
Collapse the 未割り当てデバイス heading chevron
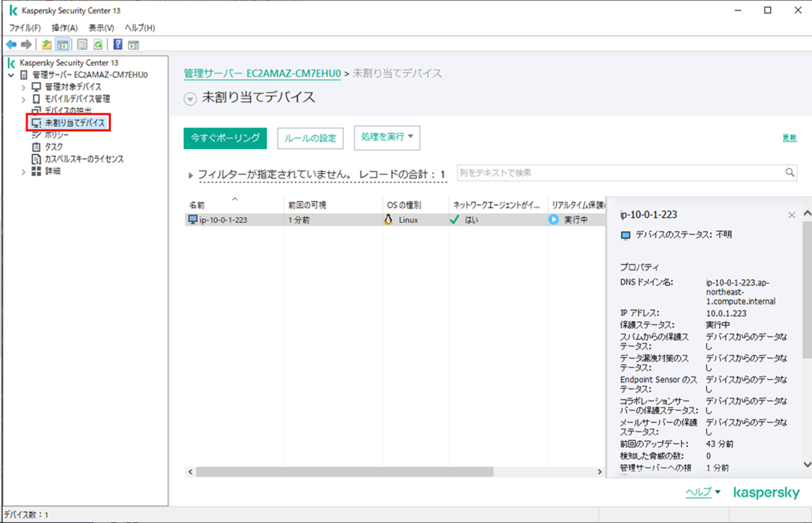tap(190, 98)
